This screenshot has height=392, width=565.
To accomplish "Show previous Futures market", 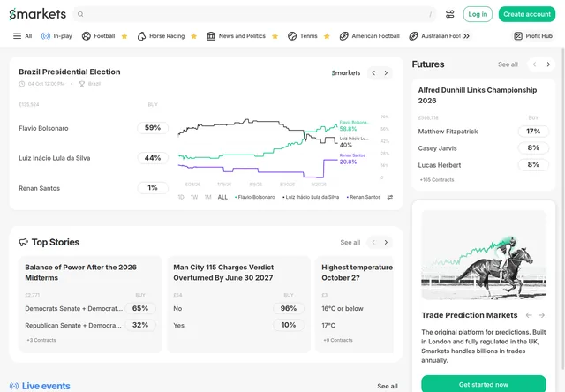I will pyautogui.click(x=534, y=64).
